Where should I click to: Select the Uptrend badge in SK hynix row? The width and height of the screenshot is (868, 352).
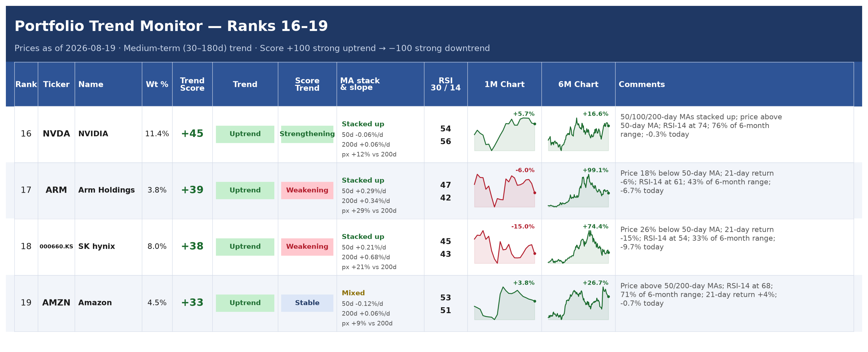point(245,247)
